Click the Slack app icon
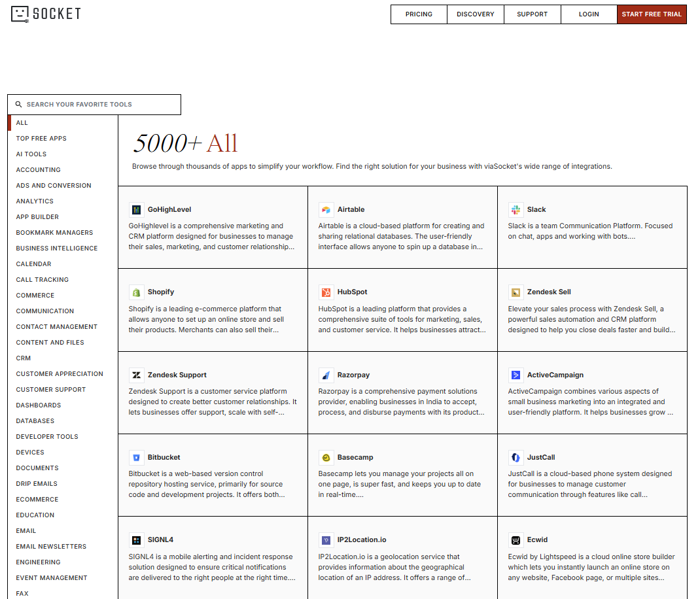The image size is (700, 599). tap(516, 210)
